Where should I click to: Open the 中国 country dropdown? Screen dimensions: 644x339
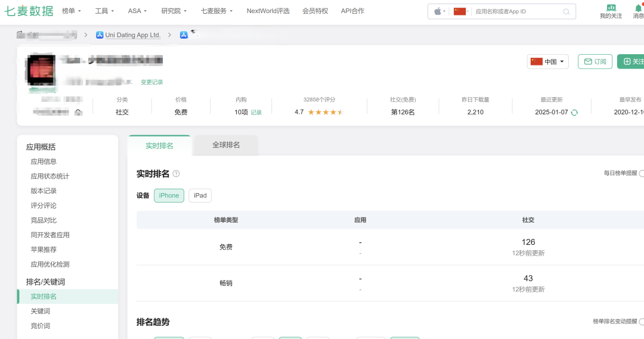pyautogui.click(x=548, y=61)
